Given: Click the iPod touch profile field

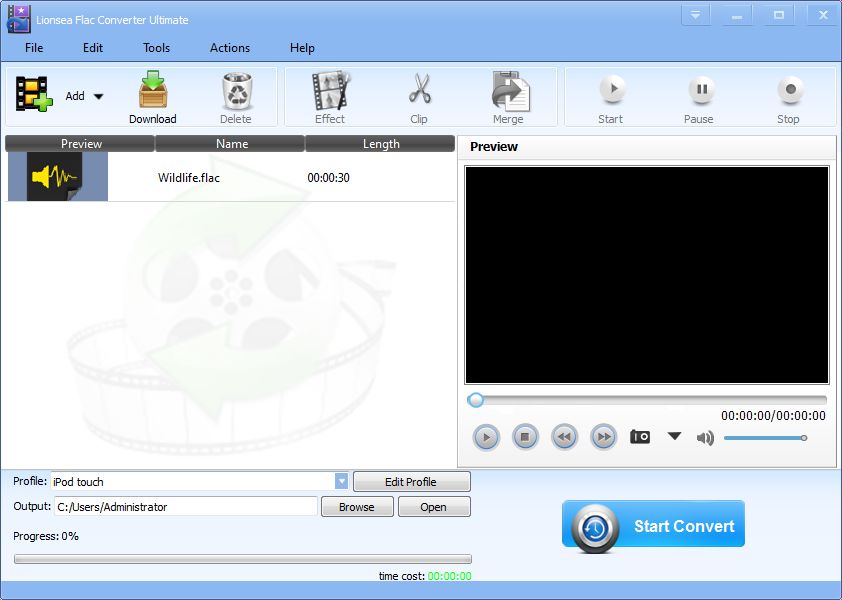Looking at the screenshot, I should [193, 481].
